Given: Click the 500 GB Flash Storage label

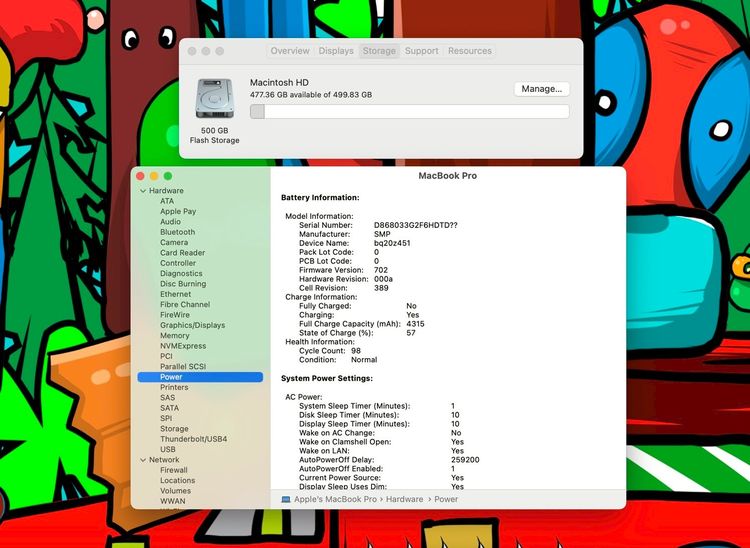Looking at the screenshot, I should pos(214,135).
